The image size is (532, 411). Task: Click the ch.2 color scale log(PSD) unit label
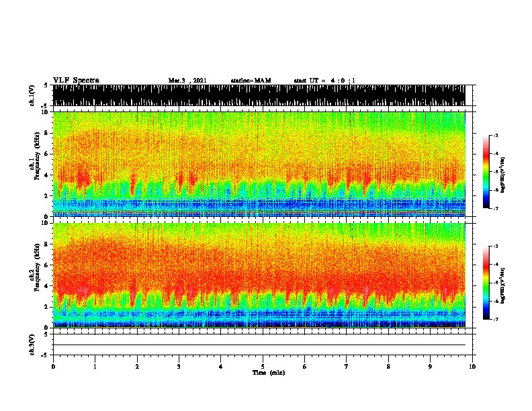503,286
